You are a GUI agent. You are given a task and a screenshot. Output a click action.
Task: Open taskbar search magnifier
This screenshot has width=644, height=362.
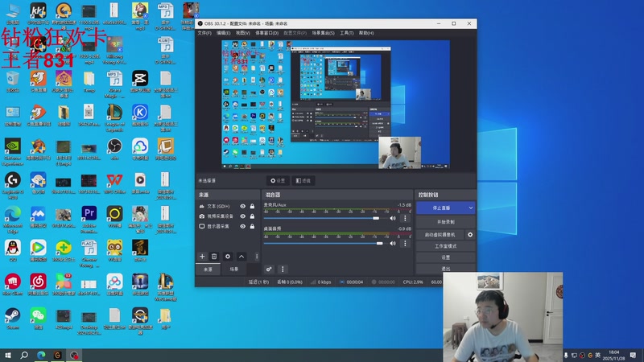(24, 355)
